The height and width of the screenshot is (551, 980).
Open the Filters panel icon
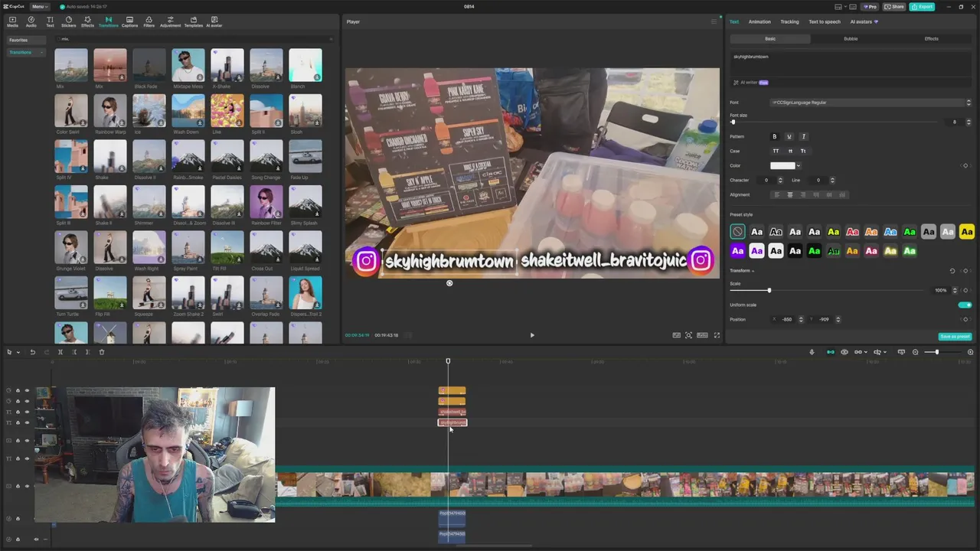point(149,21)
